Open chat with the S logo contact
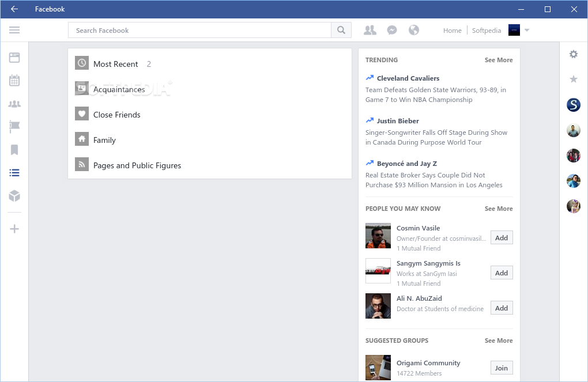The image size is (588, 382). coord(574,105)
